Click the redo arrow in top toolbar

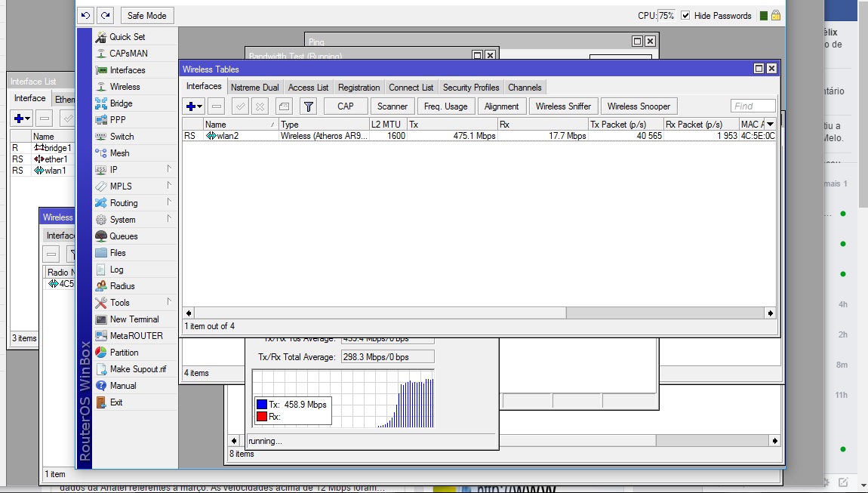point(105,15)
